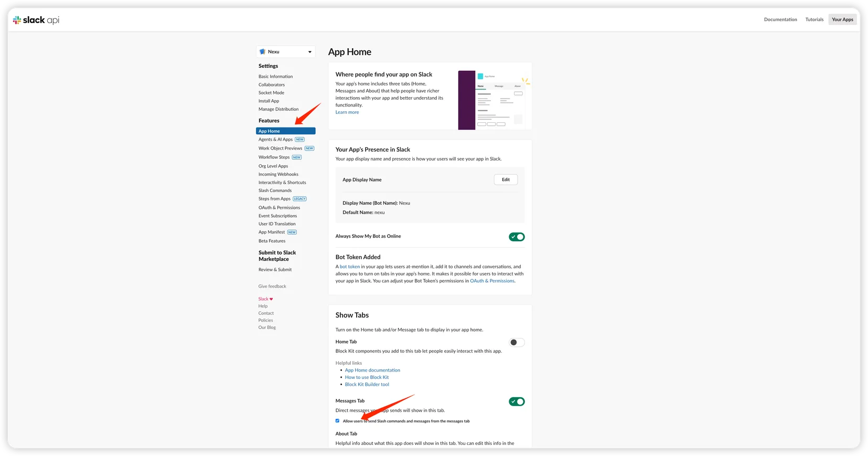Open Documentation in top navigation

click(x=780, y=19)
